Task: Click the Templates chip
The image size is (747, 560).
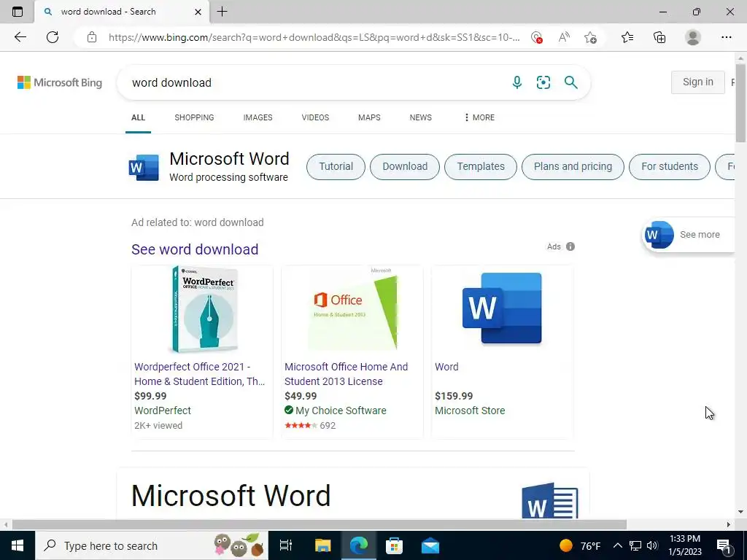Action: coord(481,167)
